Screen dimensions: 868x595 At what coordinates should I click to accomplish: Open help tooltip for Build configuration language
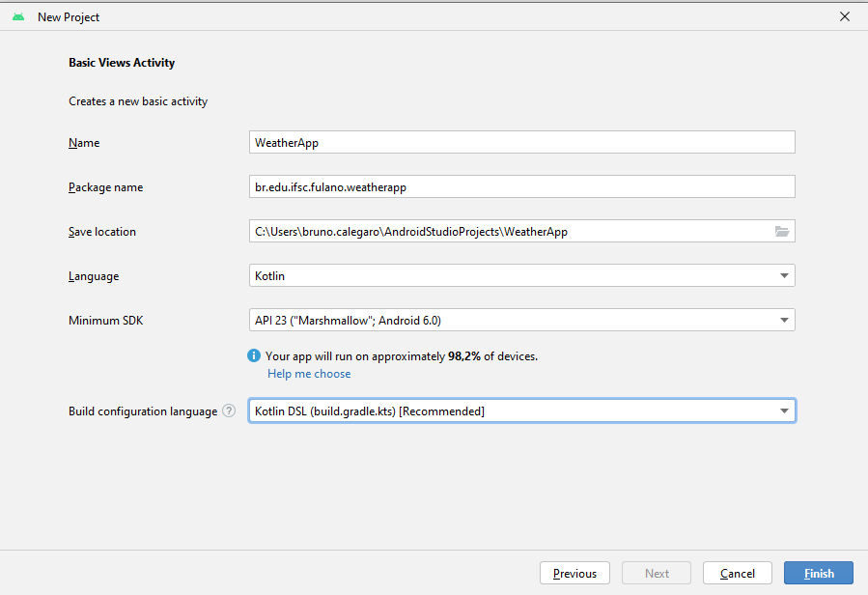(x=229, y=411)
